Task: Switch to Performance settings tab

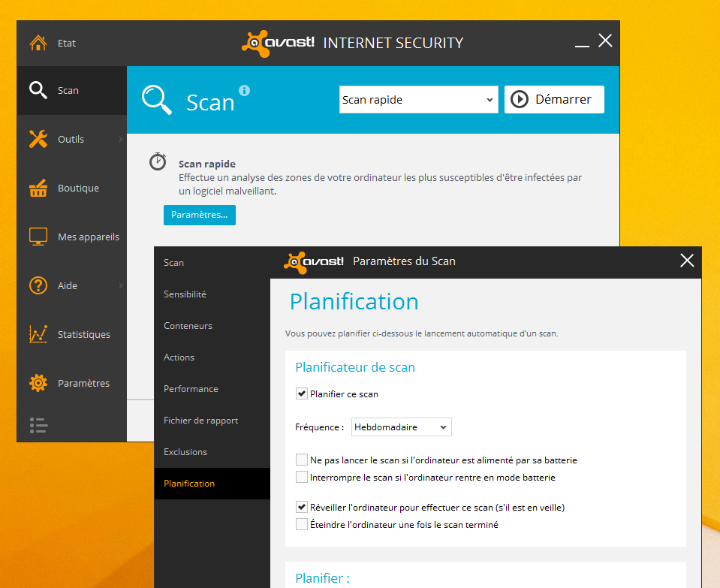Action: pyautogui.click(x=212, y=389)
